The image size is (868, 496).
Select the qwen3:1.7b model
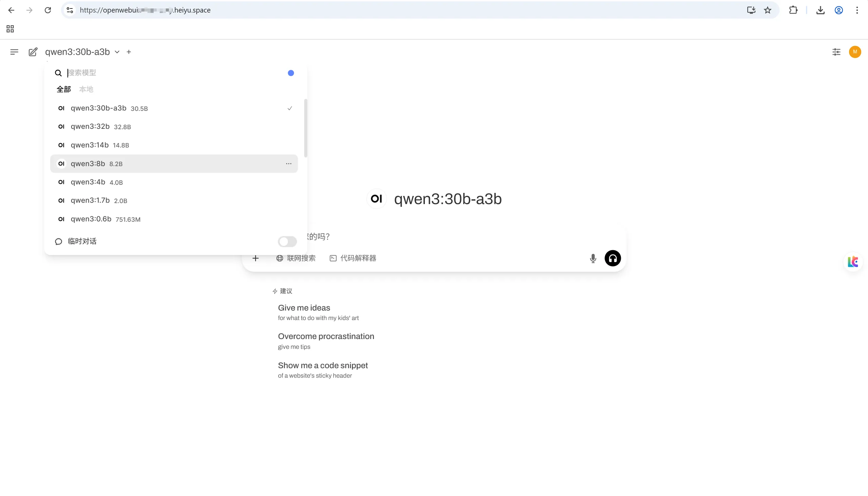[x=174, y=200]
